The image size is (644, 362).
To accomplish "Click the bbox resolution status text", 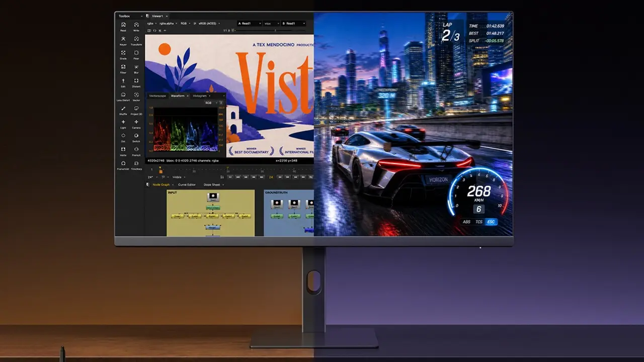I will pos(183,160).
